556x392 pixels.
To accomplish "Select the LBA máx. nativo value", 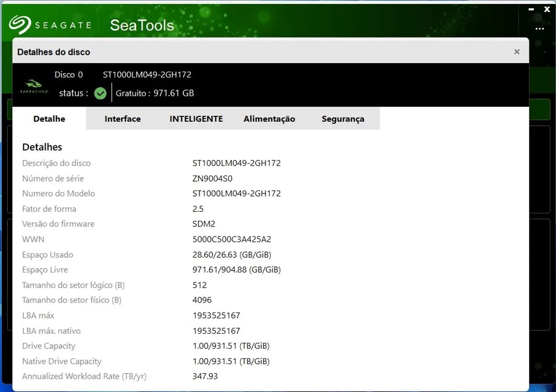I will 216,331.
